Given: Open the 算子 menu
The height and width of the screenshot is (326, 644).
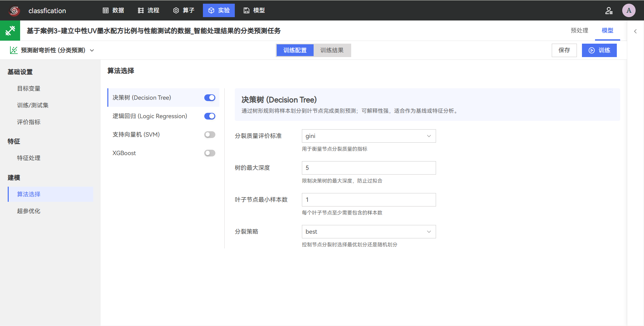Looking at the screenshot, I should tap(184, 10).
